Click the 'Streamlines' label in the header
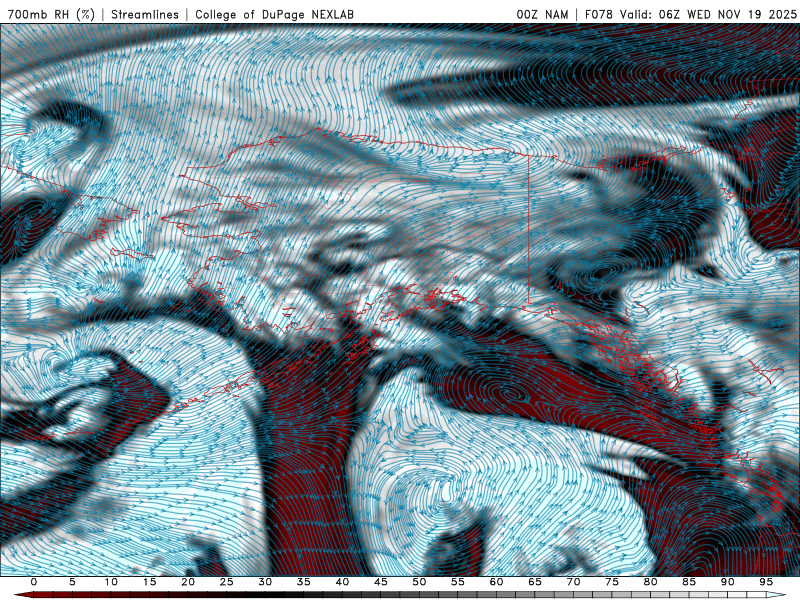 [x=145, y=14]
